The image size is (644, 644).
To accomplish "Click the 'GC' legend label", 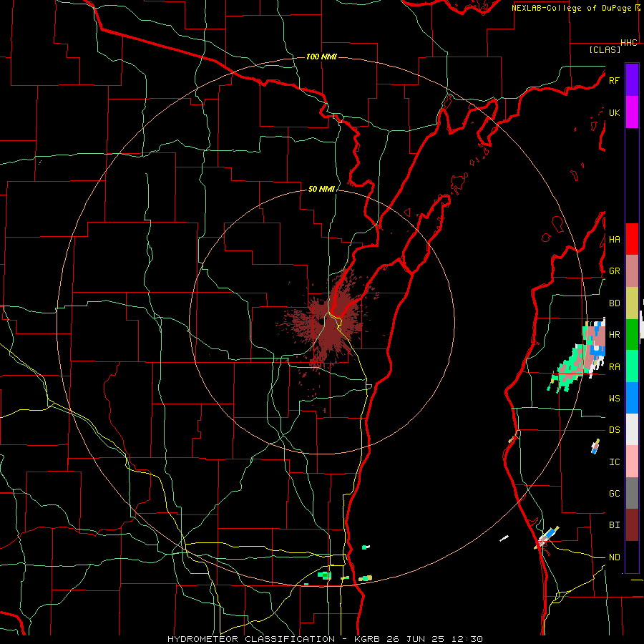I will click(x=614, y=493).
